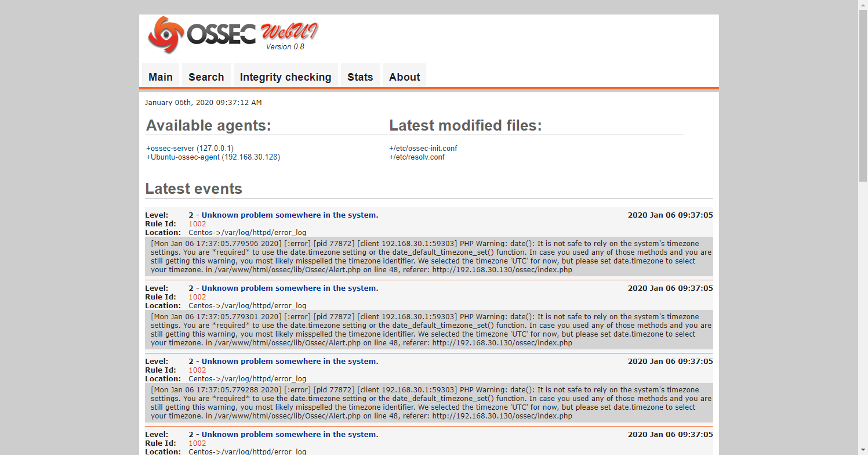The image size is (868, 455).
Task: Click the scrollbar up arrow
Action: [x=863, y=5]
